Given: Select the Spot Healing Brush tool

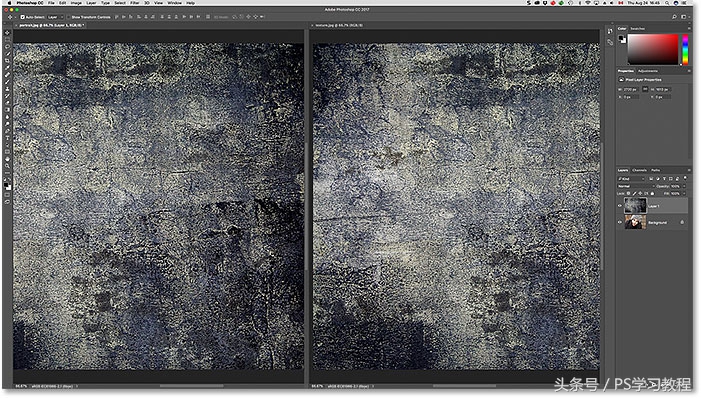Looking at the screenshot, I should coord(7,75).
